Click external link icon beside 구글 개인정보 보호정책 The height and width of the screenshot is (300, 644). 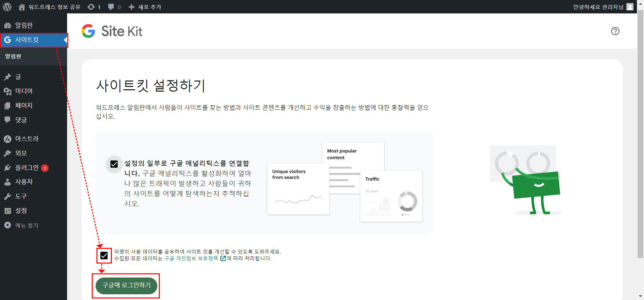tap(223, 258)
